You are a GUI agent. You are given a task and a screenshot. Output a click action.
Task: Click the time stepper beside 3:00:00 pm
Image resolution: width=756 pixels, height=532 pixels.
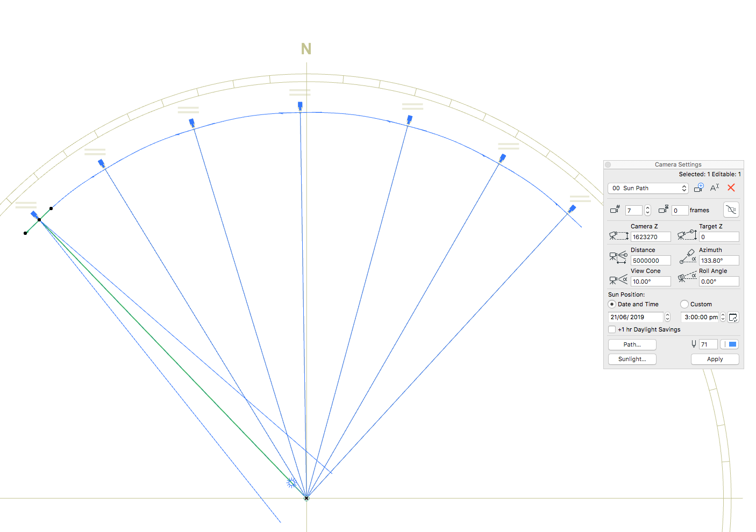point(723,317)
